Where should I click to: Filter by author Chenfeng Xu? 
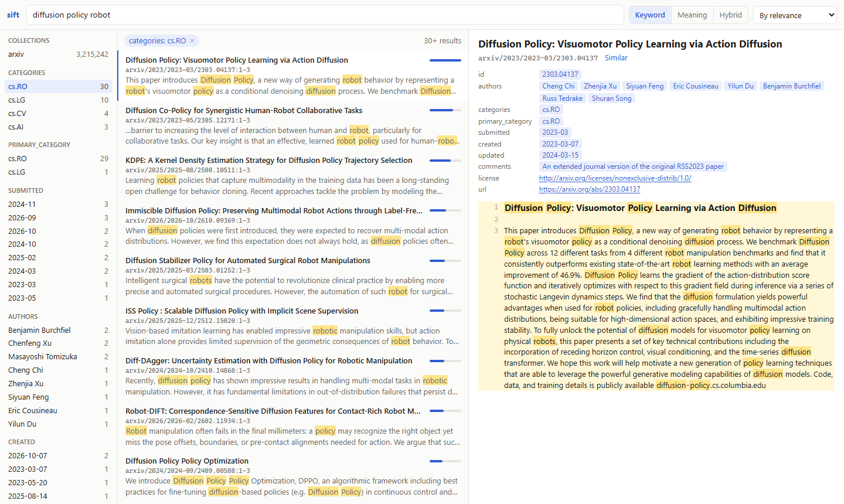58,343
